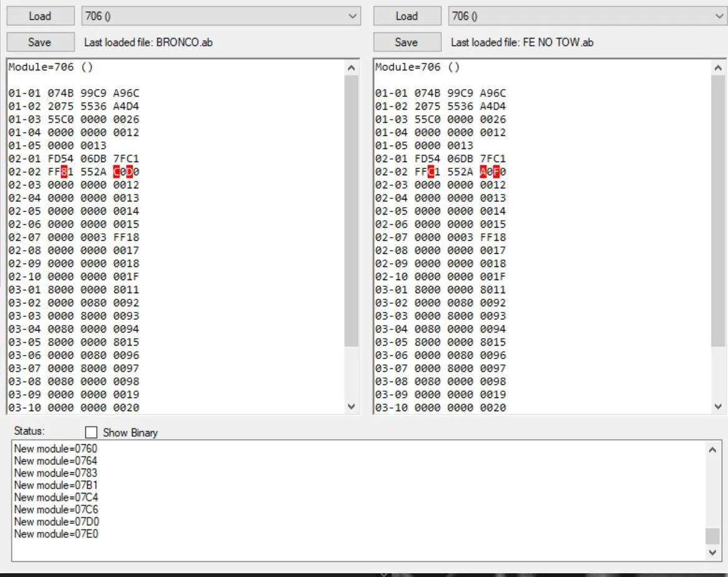Click 'Last loaded file: BRONCO.ab' label
Image resolution: width=728 pixels, height=577 pixels.
point(148,42)
